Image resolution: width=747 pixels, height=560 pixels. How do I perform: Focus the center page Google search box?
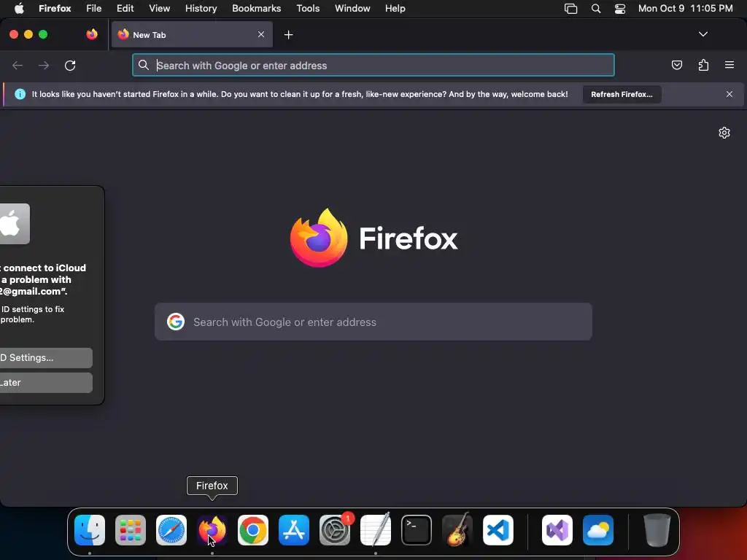(373, 322)
